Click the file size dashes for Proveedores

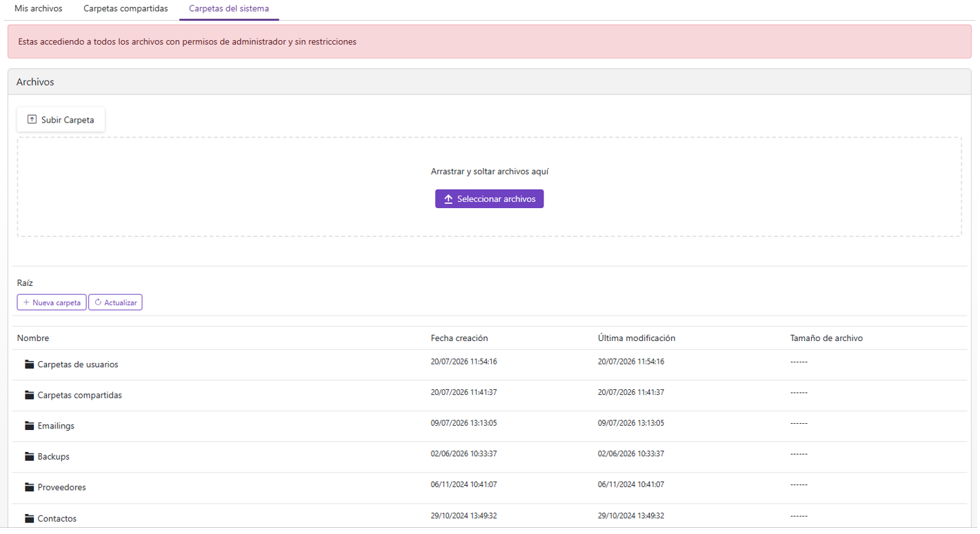[x=799, y=484]
